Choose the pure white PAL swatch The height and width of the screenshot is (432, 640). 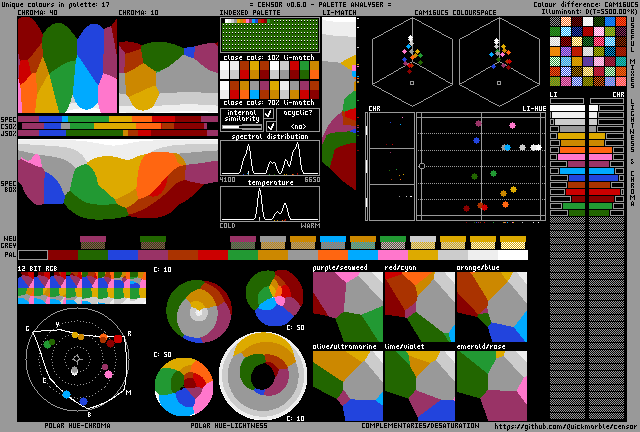(513, 255)
